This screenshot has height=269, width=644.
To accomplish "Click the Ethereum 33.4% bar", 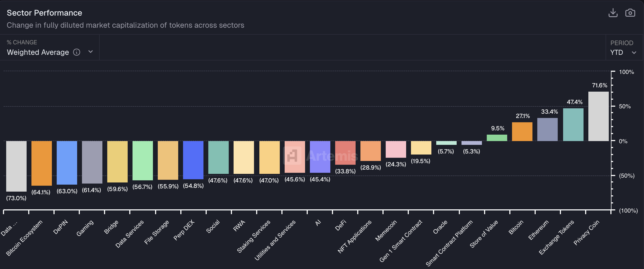I will [547, 130].
